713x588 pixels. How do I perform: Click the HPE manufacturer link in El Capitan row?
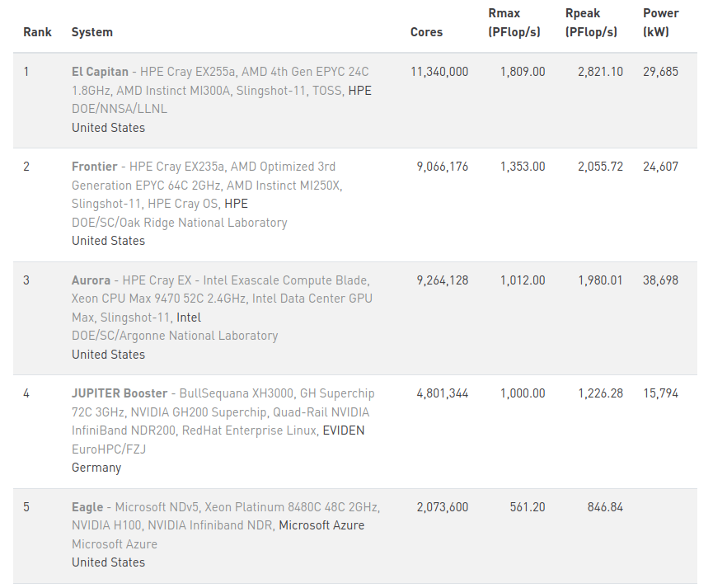(359, 91)
